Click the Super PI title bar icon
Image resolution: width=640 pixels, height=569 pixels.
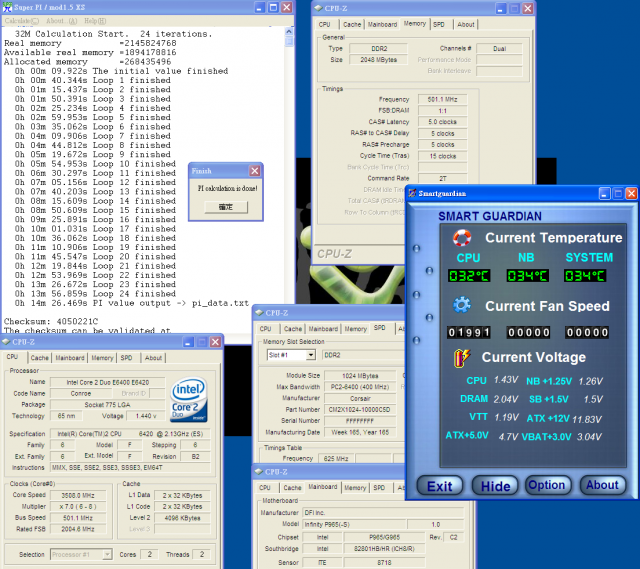pos(7,7)
